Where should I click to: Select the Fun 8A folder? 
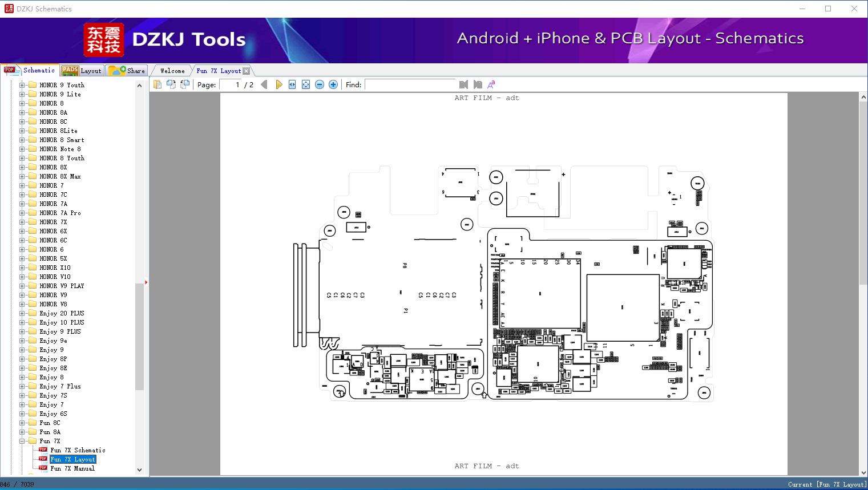pyautogui.click(x=50, y=432)
